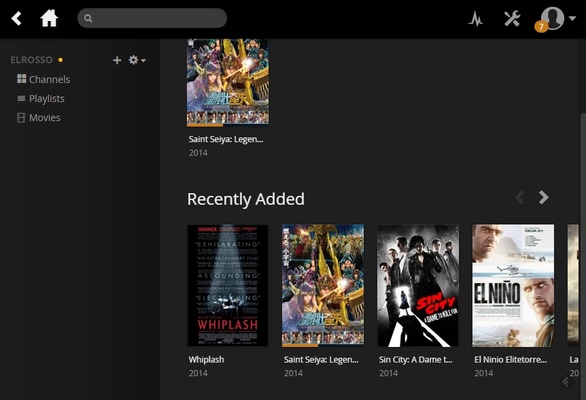Open the Home screen icon
The width and height of the screenshot is (586, 400).
coord(49,18)
